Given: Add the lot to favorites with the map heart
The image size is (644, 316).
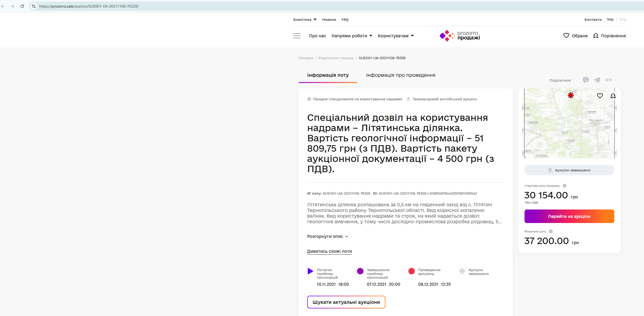Looking at the screenshot, I should [600, 96].
